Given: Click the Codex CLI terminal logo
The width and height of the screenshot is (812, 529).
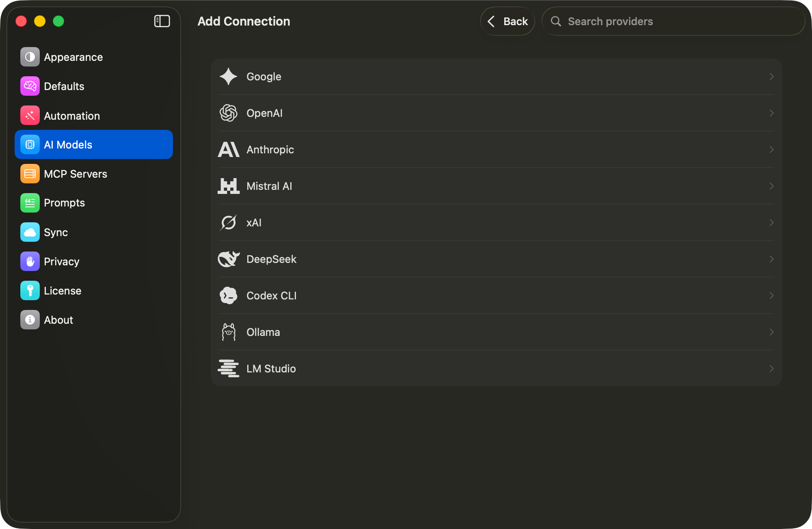Looking at the screenshot, I should (229, 295).
